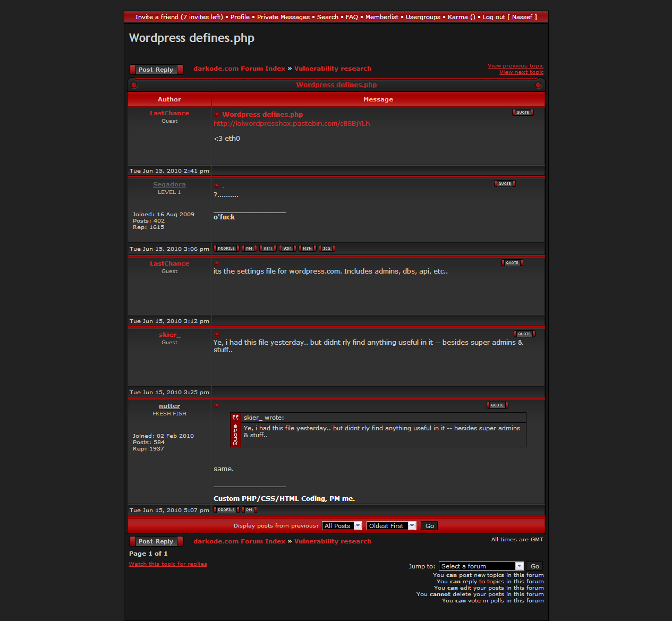This screenshot has height=621, width=672.
Task: Open the Select a forum dropdown
Action: (481, 566)
